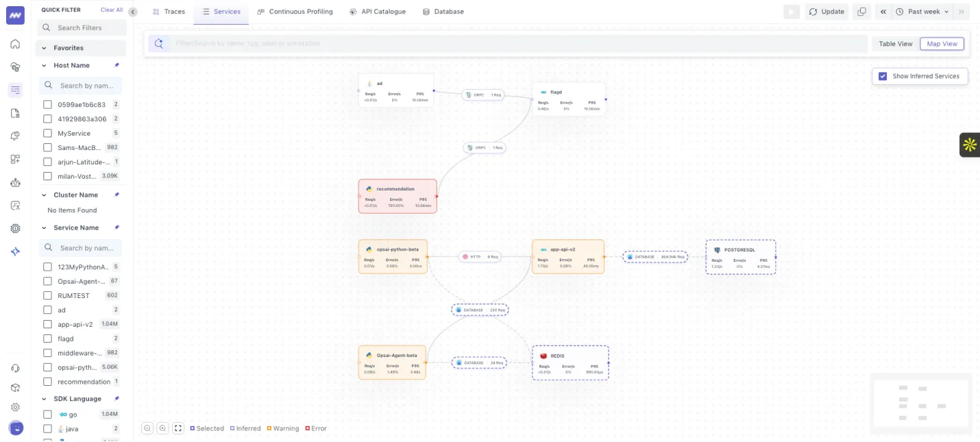The height and width of the screenshot is (442, 980).
Task: Open the package box icon in sidebar
Action: pos(15,387)
